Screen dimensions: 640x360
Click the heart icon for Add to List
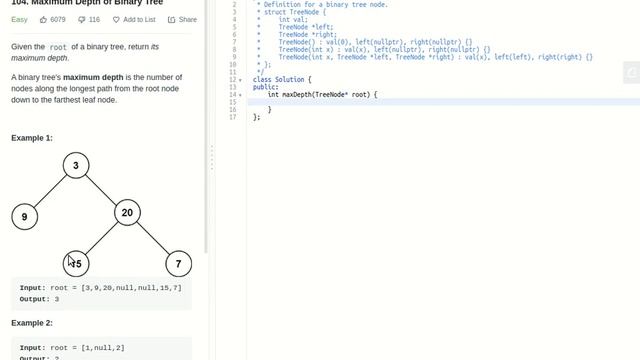click(x=116, y=20)
